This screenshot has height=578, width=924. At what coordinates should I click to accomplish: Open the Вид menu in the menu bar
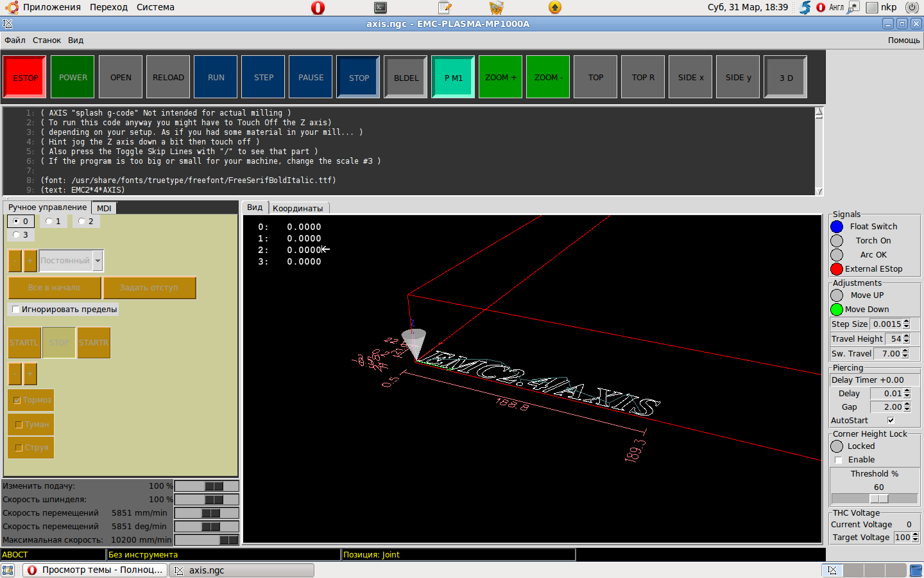[76, 40]
